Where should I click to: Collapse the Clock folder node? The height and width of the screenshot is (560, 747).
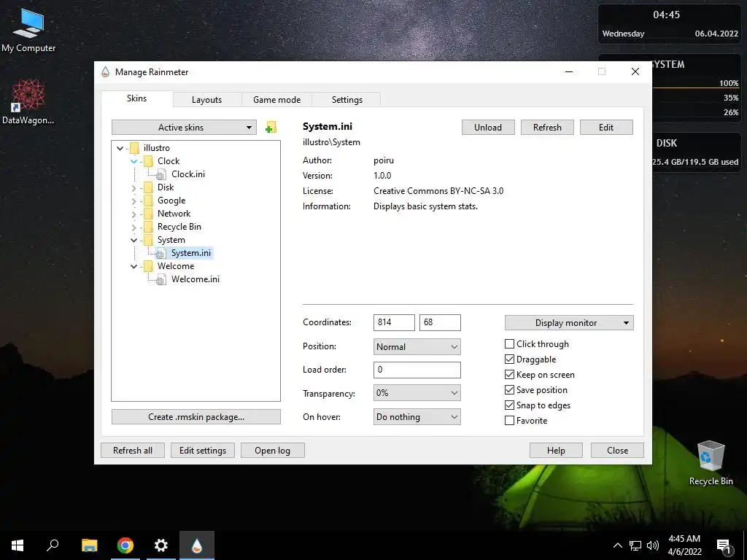point(134,161)
